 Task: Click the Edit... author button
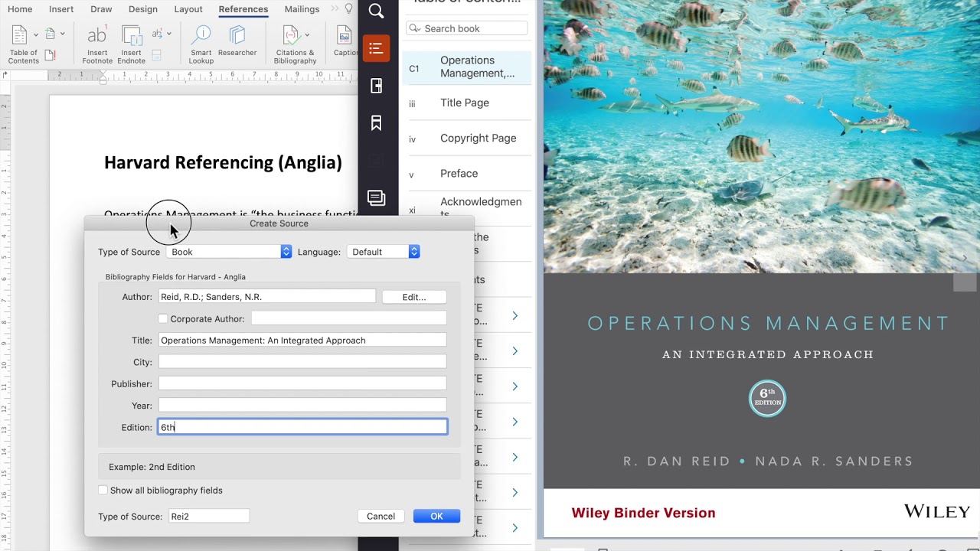click(x=414, y=297)
